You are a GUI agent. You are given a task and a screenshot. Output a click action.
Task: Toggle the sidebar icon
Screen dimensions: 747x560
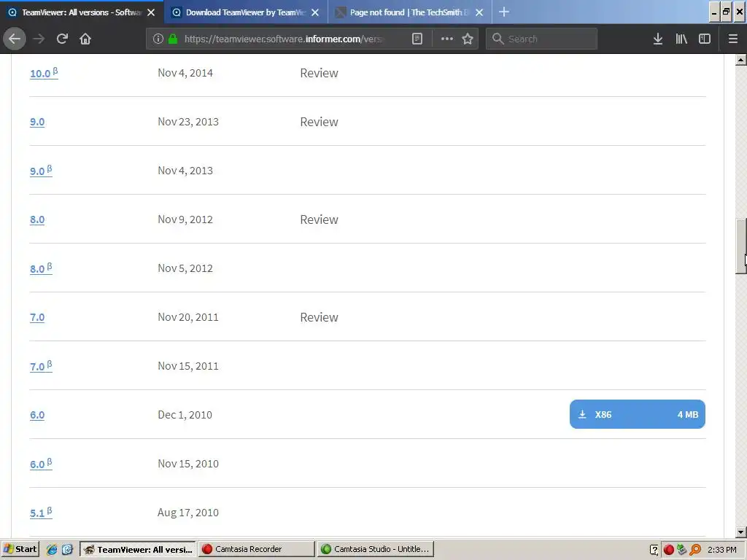[704, 39]
